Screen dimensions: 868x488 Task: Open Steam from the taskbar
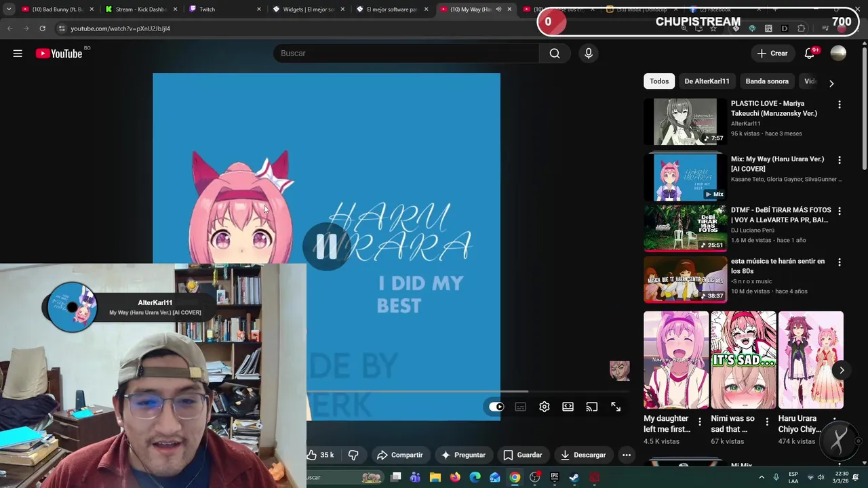coord(574,477)
